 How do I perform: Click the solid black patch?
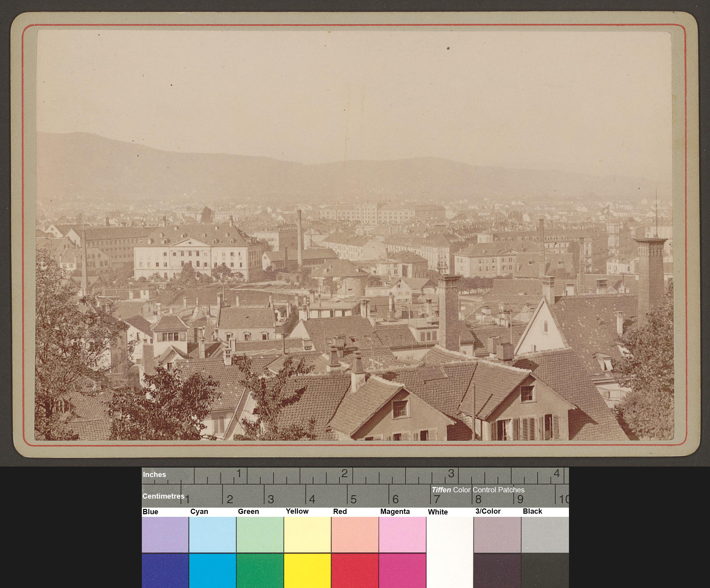[x=545, y=570]
